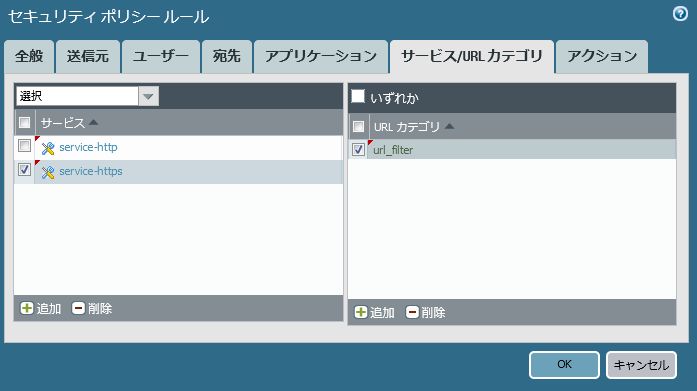Click the green plus icon under the service list

point(27,308)
